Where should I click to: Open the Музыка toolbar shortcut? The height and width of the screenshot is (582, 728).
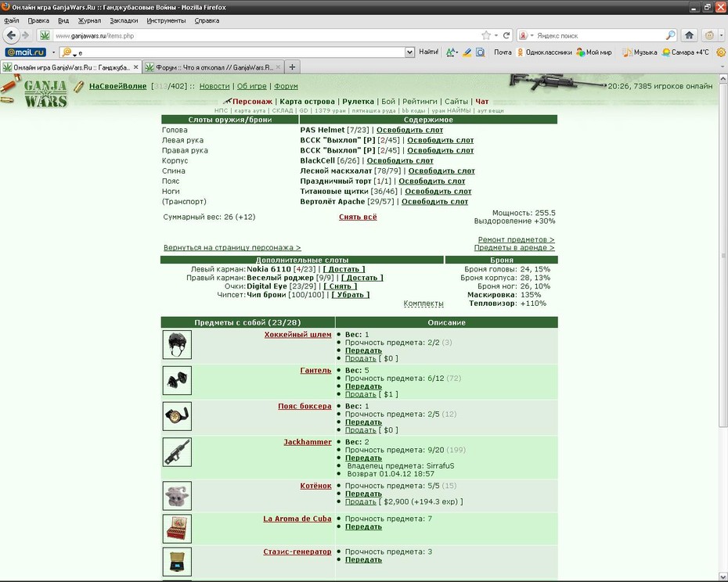tap(640, 52)
